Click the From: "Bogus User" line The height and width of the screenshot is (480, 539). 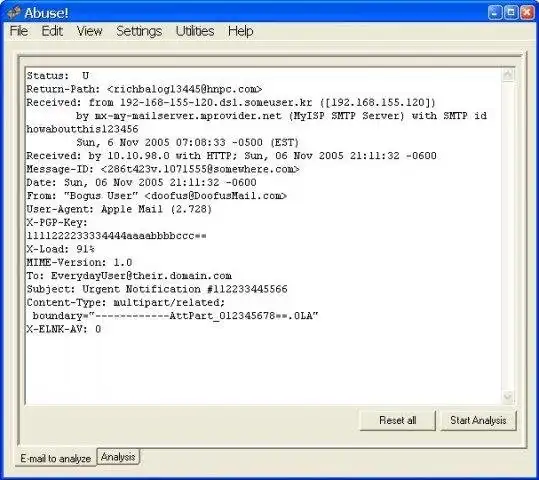(157, 196)
